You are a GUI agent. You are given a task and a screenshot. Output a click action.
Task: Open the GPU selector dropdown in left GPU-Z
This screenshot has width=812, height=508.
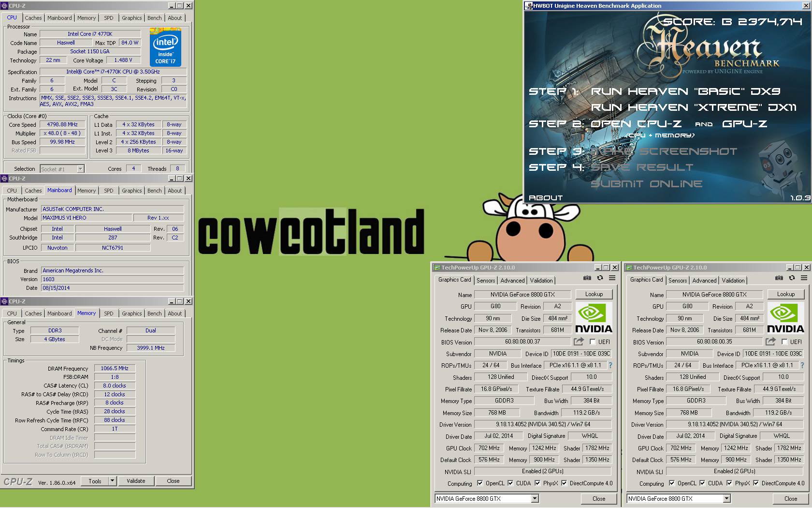[x=535, y=499]
